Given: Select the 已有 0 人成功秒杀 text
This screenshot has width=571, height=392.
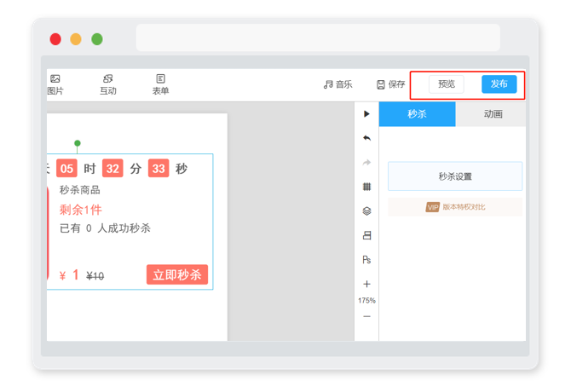Looking at the screenshot, I should pyautogui.click(x=105, y=228).
